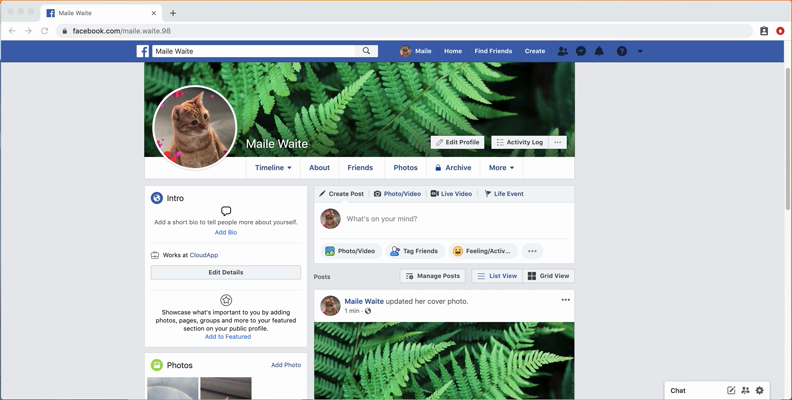792x400 pixels.
Task: Open Chat settings gear icon
Action: pos(760,390)
